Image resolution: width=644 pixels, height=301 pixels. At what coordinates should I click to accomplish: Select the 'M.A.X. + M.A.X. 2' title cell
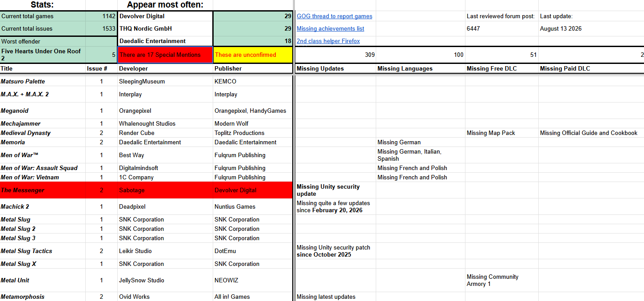pos(43,95)
